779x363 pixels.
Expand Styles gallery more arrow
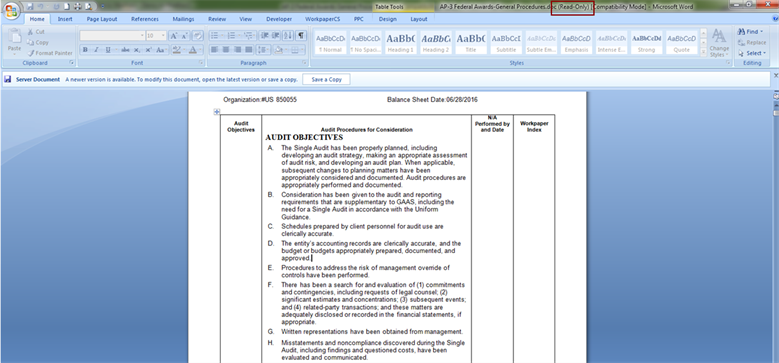pyautogui.click(x=703, y=52)
